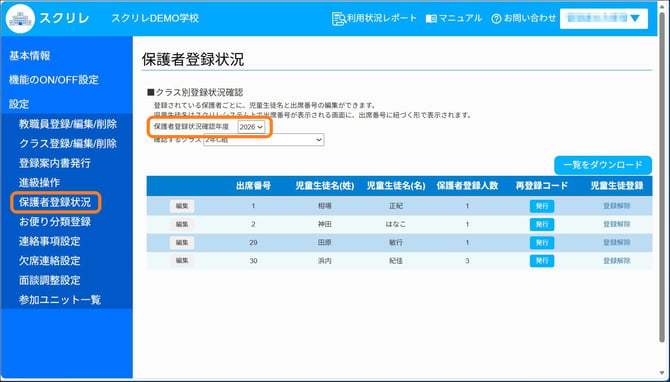670x382 pixels.
Task: Click the page vertical scrollbar
Action: (663, 177)
